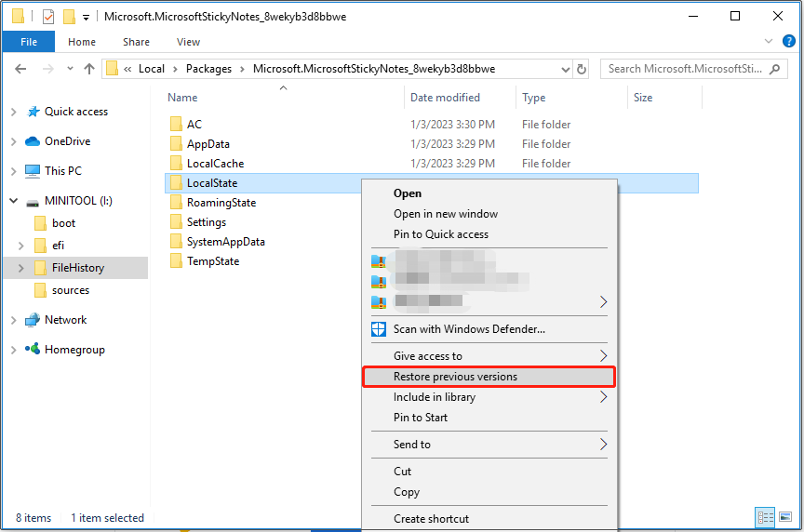
Task: Collapse the MINITOOL (I:) drive node
Action: pyautogui.click(x=13, y=201)
